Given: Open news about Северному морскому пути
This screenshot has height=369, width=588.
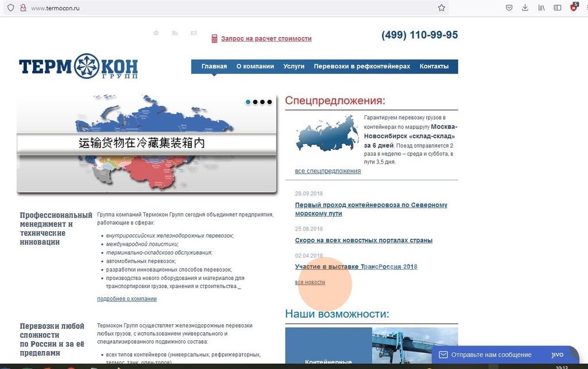Looking at the screenshot, I should click(x=371, y=209).
